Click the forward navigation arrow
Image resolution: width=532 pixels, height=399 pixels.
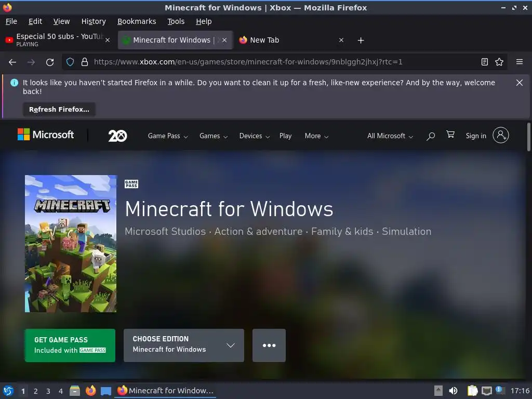tap(31, 62)
